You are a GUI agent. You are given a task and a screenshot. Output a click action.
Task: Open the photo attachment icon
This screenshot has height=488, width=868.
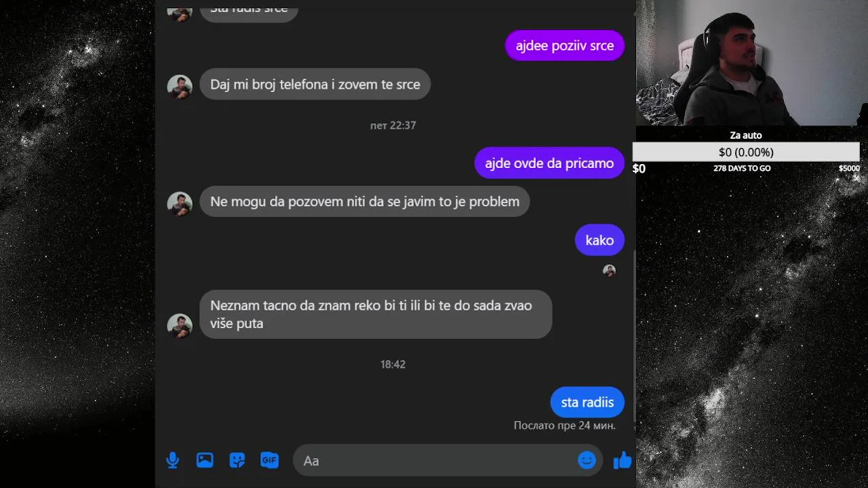(205, 460)
